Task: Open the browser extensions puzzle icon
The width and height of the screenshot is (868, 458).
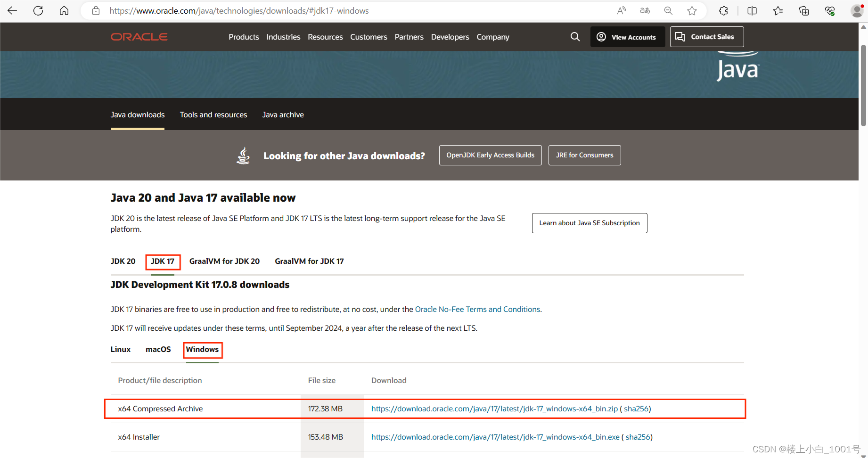Action: (724, 10)
